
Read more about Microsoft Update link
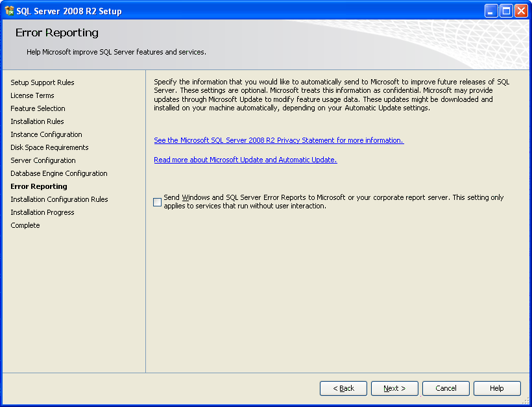point(245,160)
